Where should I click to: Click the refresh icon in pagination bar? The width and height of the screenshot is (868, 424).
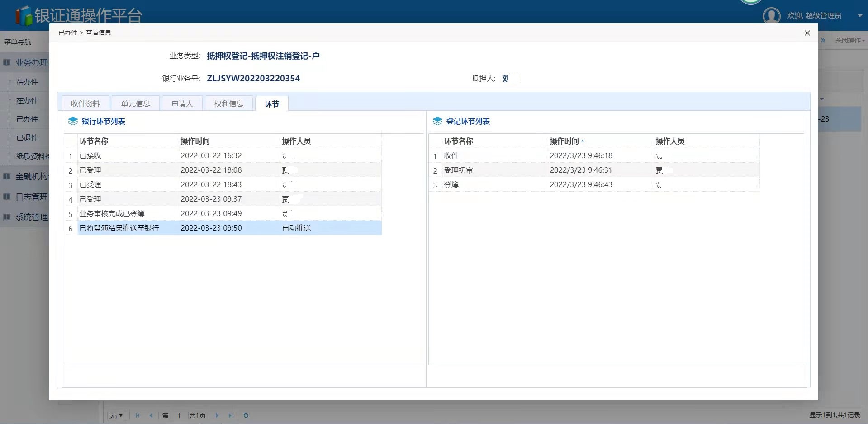point(246,415)
